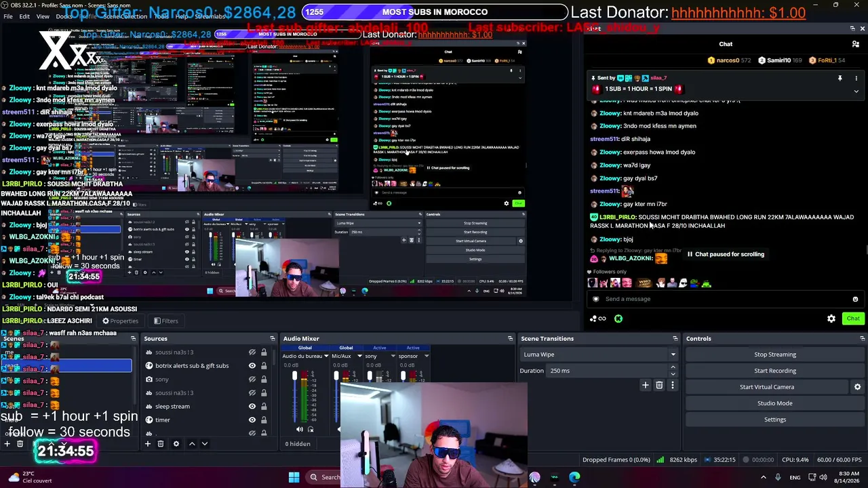
Task: Float the Scene Transitions dock
Action: point(675,339)
